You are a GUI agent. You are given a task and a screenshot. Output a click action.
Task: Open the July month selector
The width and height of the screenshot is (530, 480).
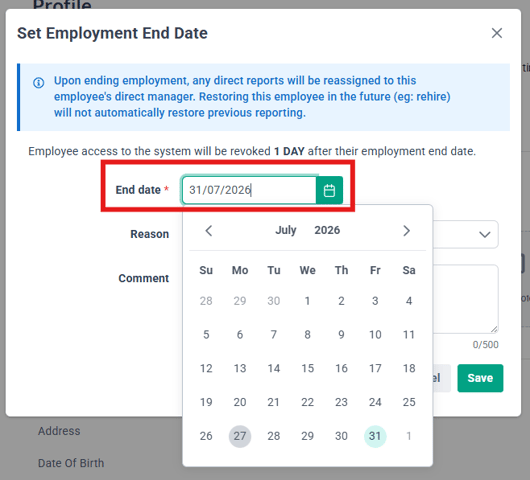click(x=286, y=230)
